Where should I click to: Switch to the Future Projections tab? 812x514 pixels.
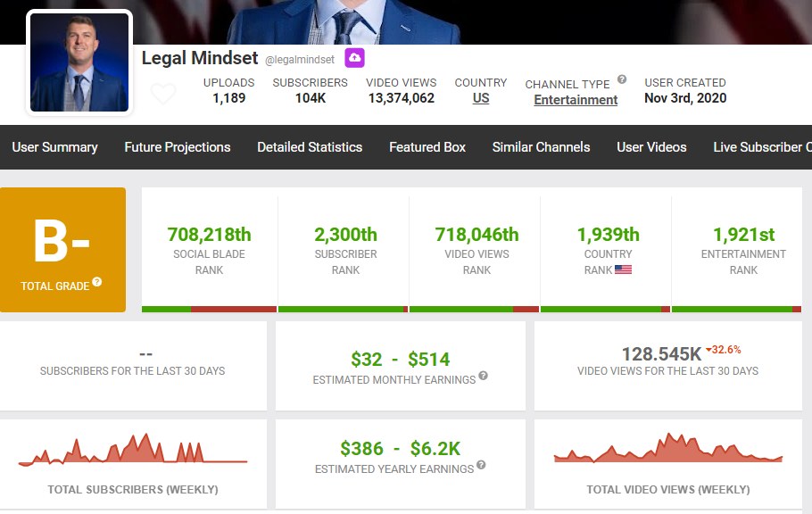(x=177, y=147)
